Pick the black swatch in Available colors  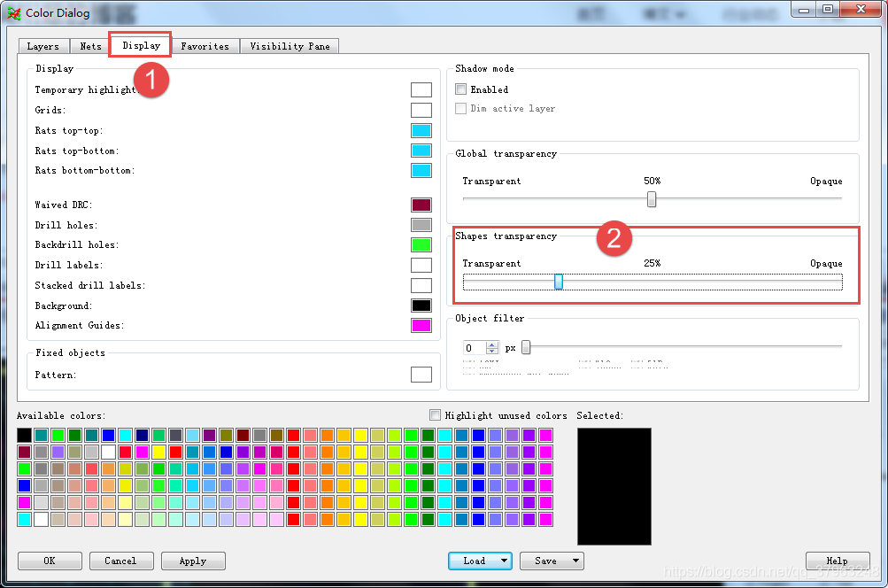(x=25, y=435)
